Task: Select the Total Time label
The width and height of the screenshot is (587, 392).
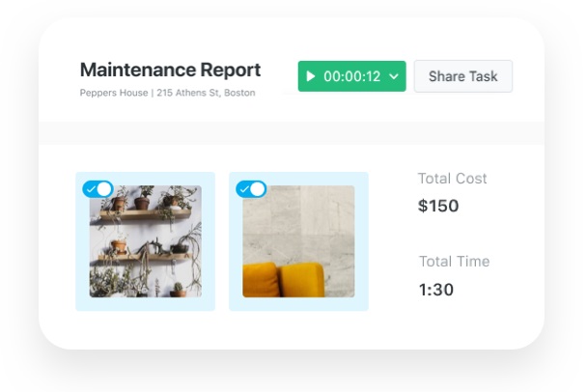Action: (x=454, y=262)
